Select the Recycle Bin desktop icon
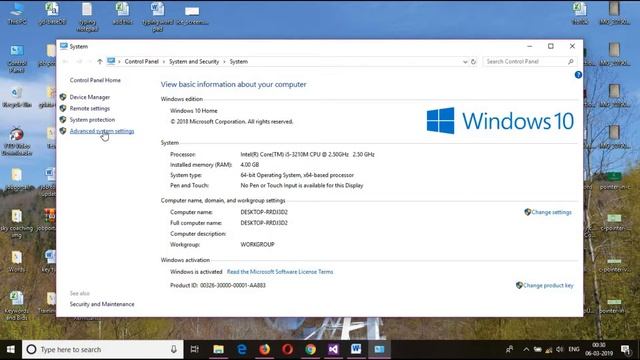The width and height of the screenshot is (640, 360). 17,98
